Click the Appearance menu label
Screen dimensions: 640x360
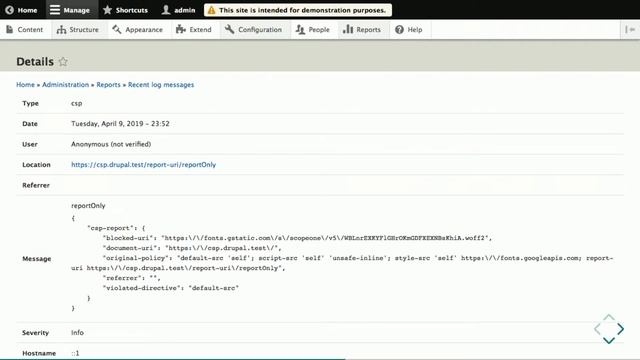pos(144,30)
